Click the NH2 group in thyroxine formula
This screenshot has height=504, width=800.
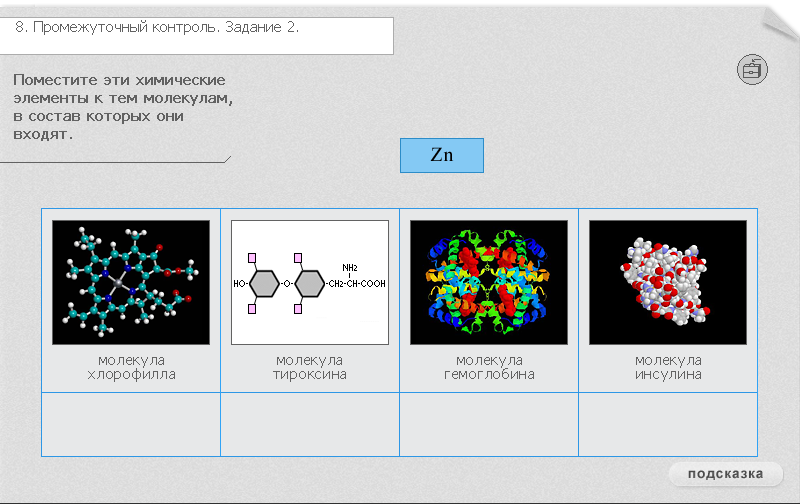point(350,267)
